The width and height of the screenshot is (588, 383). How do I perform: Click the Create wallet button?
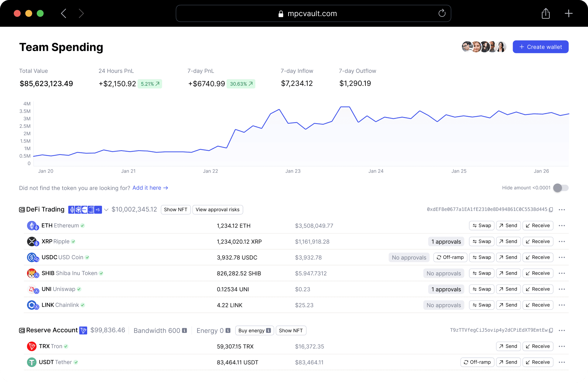pos(540,47)
